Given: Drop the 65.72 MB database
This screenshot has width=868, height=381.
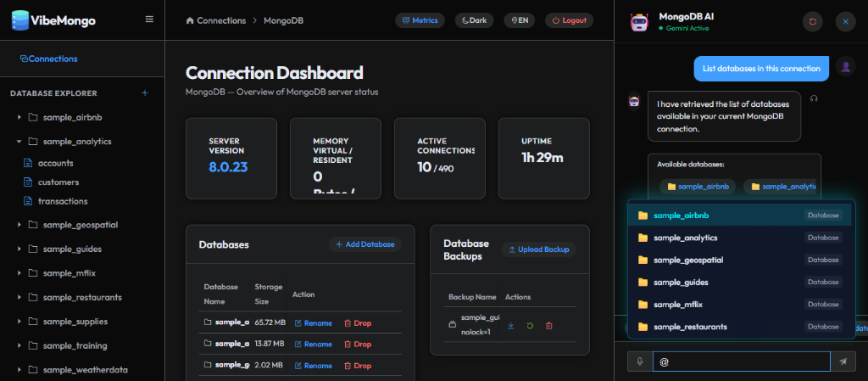Looking at the screenshot, I should [358, 323].
